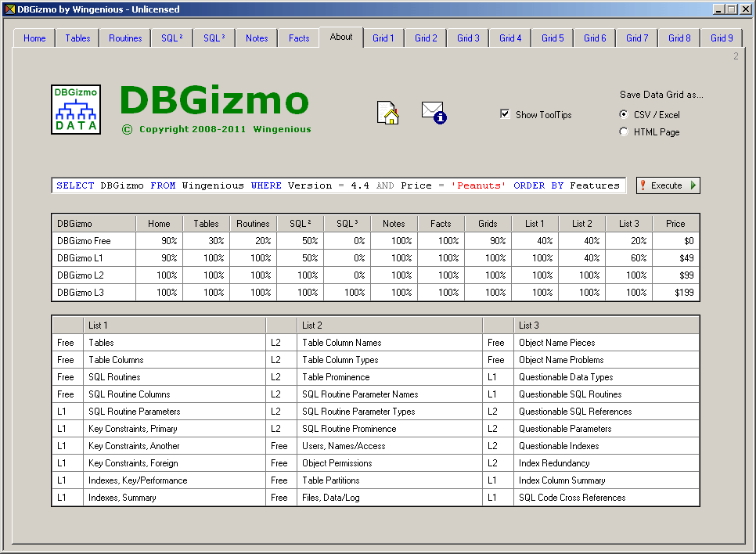Viewport: 756px width, 554px height.
Task: Click the SQL SELECT statement field
Action: tap(338, 185)
